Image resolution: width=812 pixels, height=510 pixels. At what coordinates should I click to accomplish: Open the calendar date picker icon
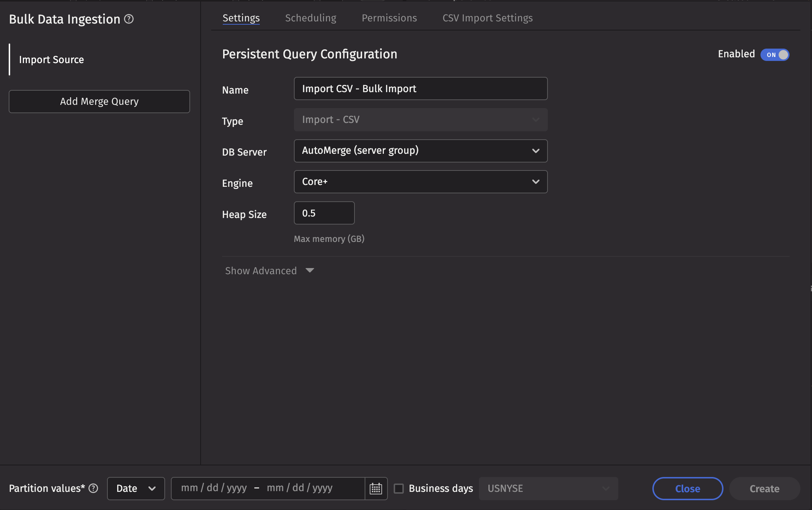[376, 489]
